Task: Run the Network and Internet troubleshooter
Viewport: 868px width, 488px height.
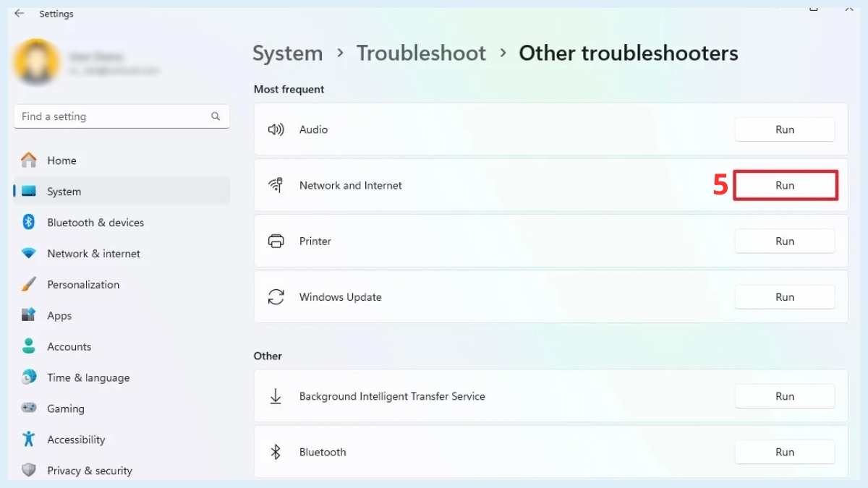Action: 785,185
